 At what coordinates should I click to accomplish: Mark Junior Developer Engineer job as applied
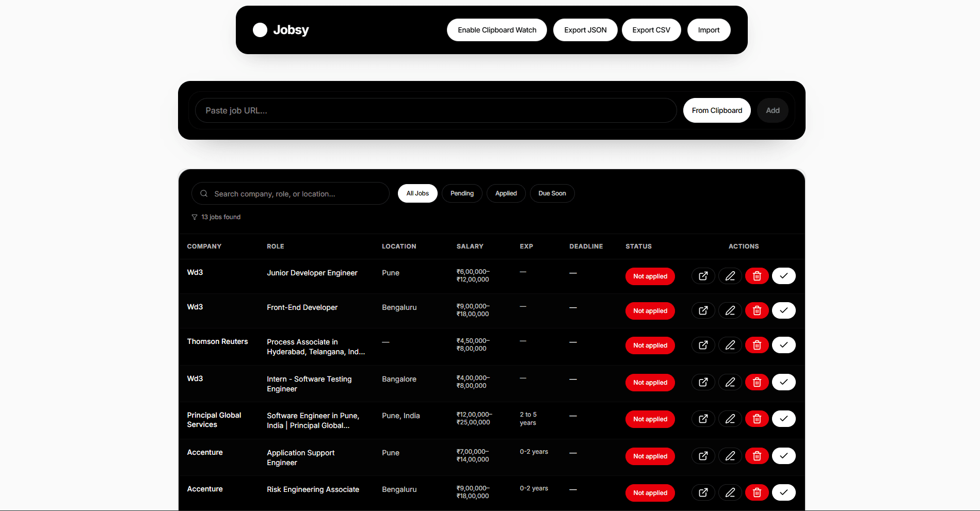783,276
